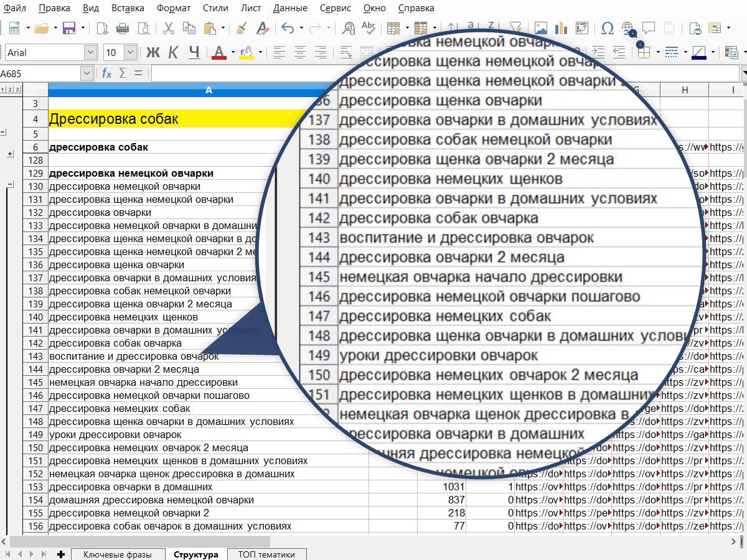This screenshot has height=560, width=747.
Task: Insert a comment
Action: (649, 28)
